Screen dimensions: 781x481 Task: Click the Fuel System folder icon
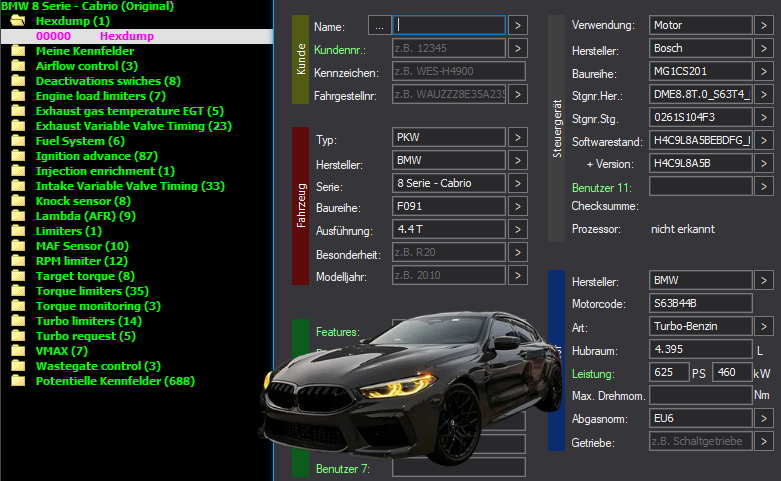tap(18, 141)
